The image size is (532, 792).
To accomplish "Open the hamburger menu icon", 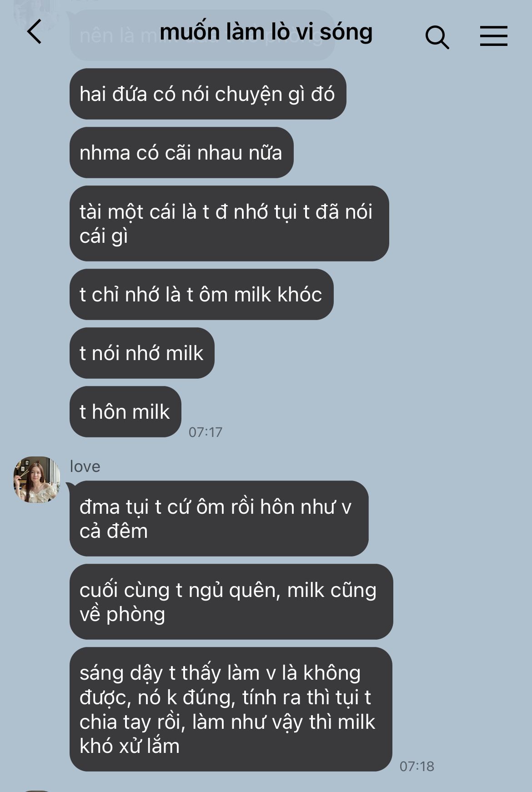I will click(493, 36).
